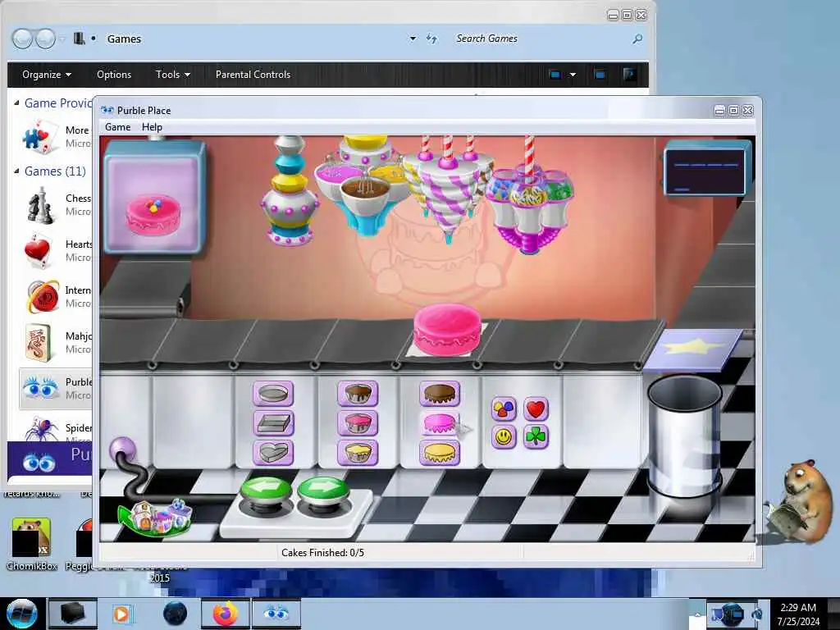Open the Windows Start button
The width and height of the screenshot is (840, 630).
(21, 614)
